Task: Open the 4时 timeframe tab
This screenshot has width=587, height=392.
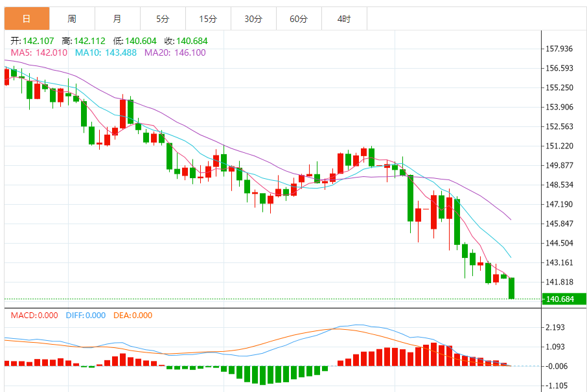Action: coord(344,19)
